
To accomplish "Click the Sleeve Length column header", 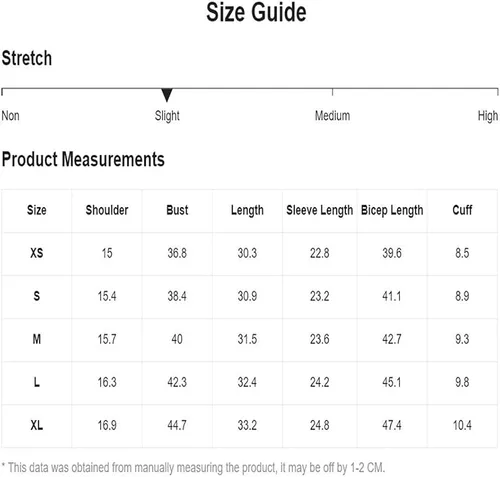I will click(320, 211).
